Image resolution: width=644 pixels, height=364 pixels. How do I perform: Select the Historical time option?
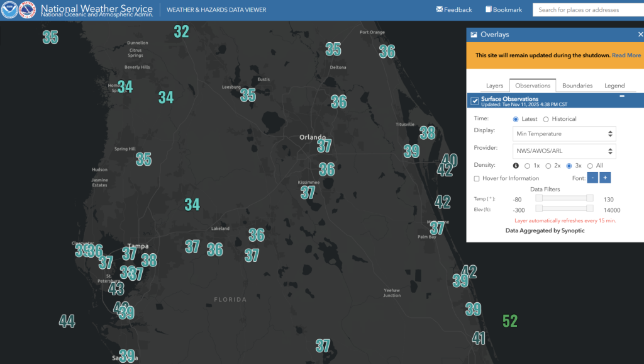tap(545, 119)
